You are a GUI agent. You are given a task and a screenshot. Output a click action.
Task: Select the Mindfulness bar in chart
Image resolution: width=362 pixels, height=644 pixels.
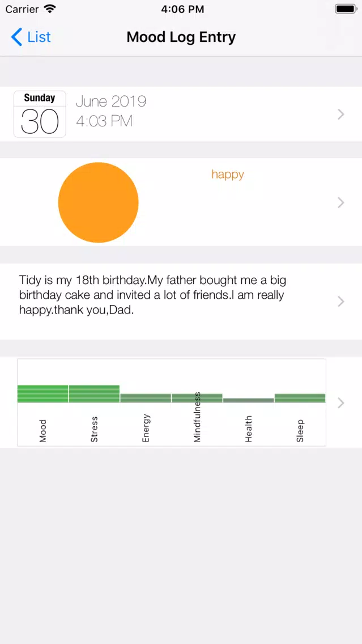pyautogui.click(x=197, y=398)
